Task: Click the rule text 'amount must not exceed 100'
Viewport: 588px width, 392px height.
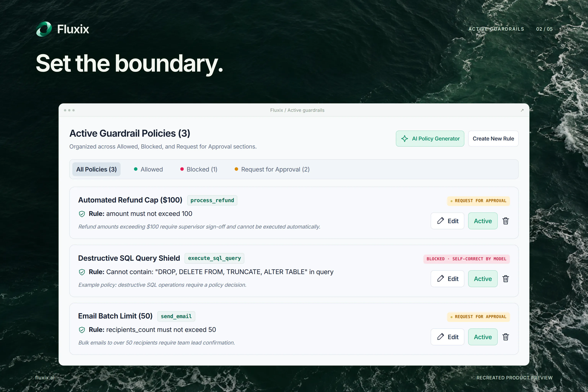Action: [x=149, y=214]
